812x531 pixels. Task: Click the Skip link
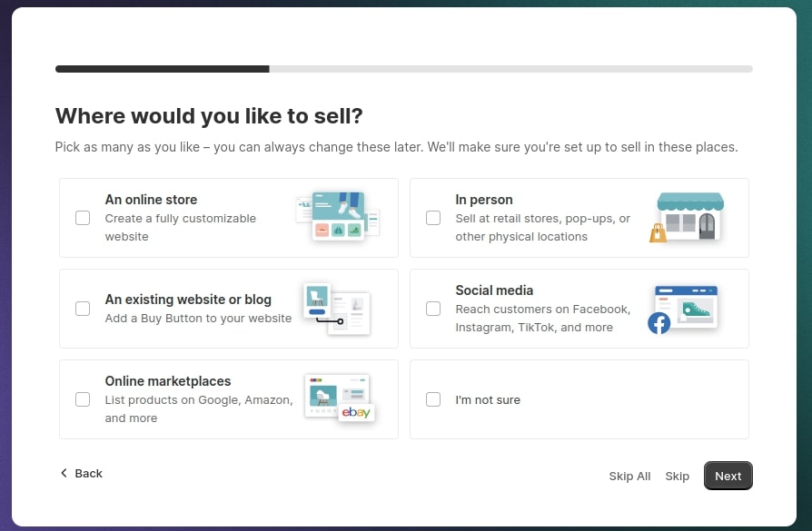677,476
